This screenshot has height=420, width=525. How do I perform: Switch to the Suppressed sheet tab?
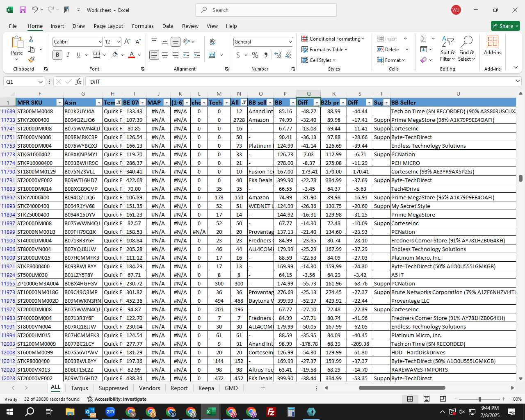click(x=113, y=388)
